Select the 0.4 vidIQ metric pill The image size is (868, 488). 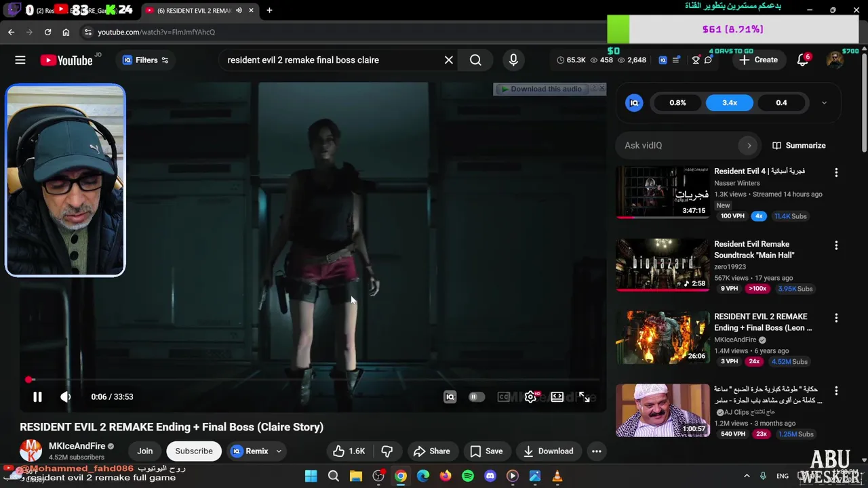(x=781, y=103)
